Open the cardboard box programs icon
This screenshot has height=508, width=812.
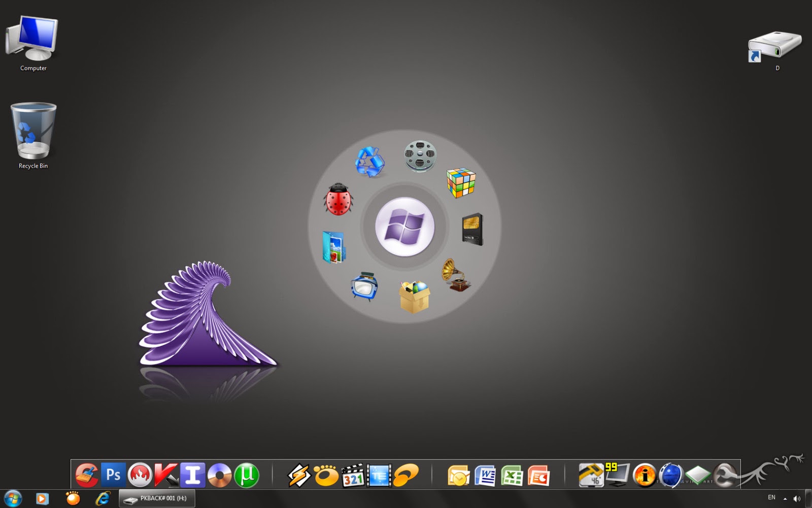[x=415, y=297]
